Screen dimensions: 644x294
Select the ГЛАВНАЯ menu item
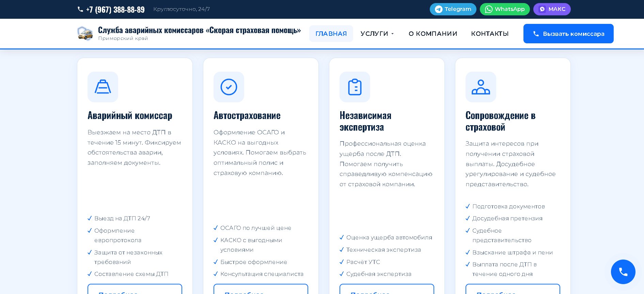tap(331, 33)
